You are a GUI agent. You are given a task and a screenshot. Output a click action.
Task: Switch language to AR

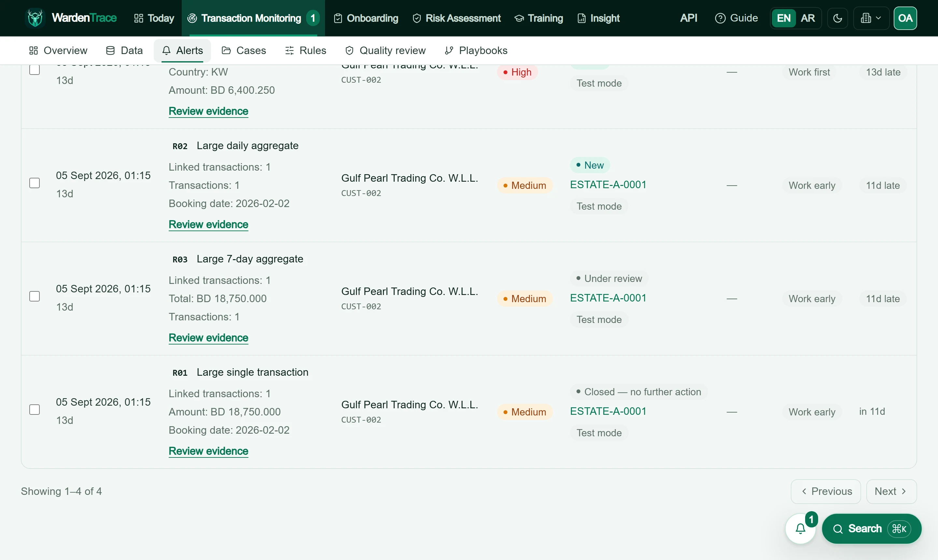point(807,18)
